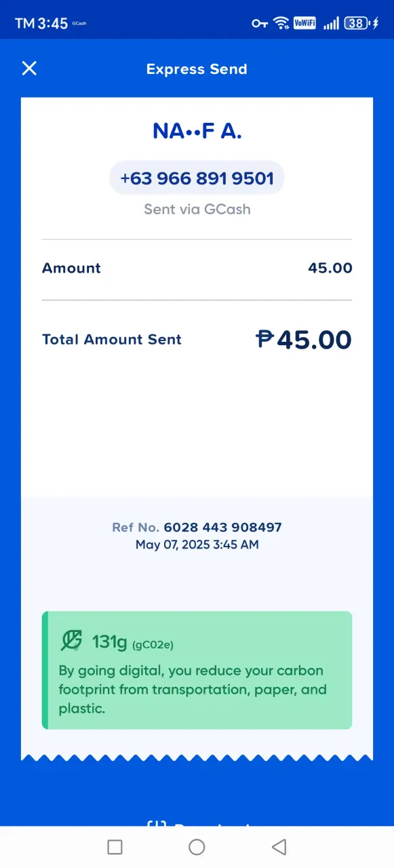This screenshot has height=868, width=394.
Task: Open recent apps with square button
Action: tap(115, 846)
